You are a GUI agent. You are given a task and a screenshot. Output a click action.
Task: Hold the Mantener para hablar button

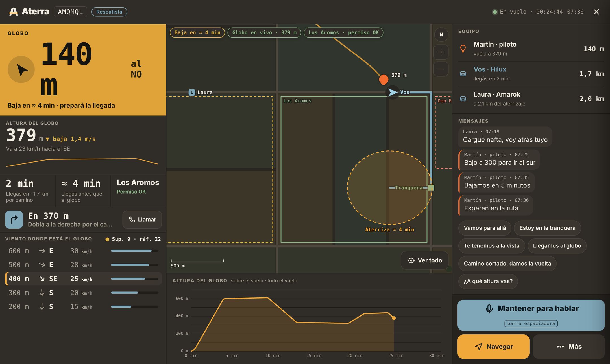[x=531, y=315]
